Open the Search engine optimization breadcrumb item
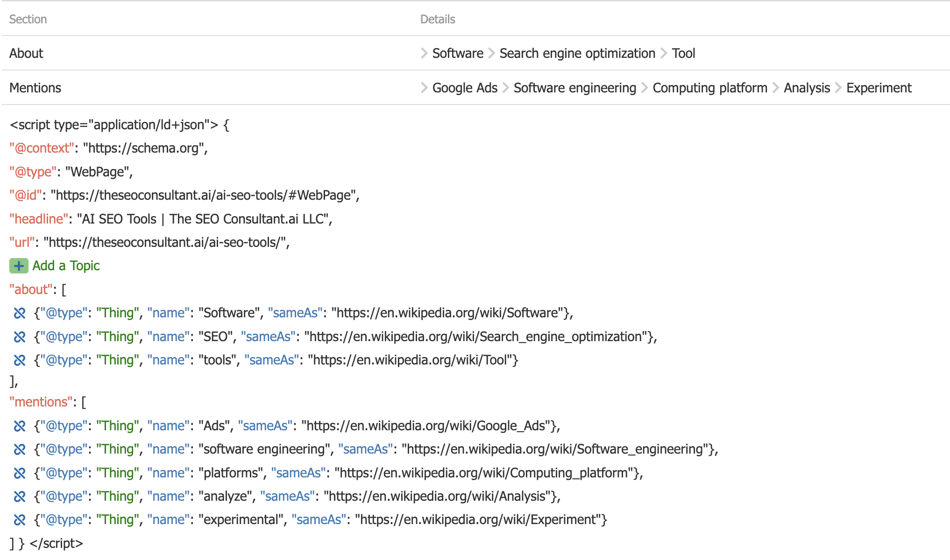Viewport: 950px width, 560px height. click(x=577, y=53)
